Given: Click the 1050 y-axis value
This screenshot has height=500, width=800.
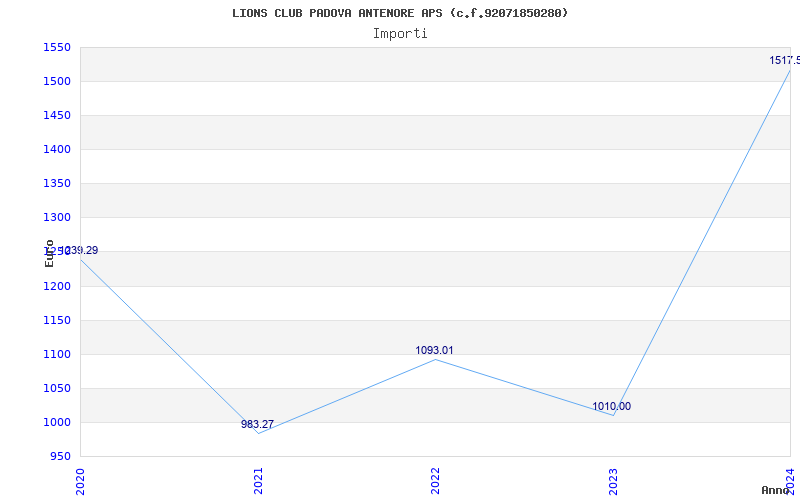Looking at the screenshot, I should point(57,388).
